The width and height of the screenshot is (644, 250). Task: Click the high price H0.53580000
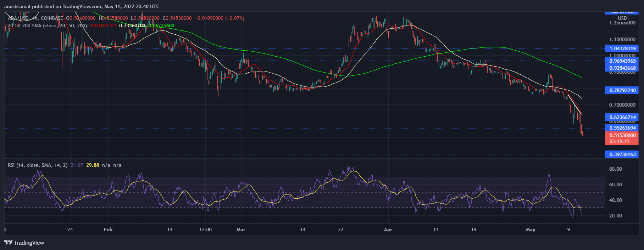point(113,18)
